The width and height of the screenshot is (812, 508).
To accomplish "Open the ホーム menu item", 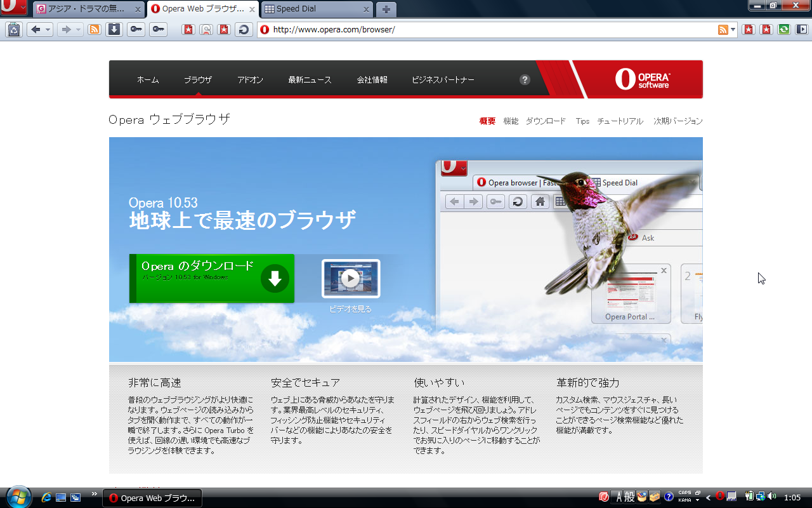I will point(148,80).
